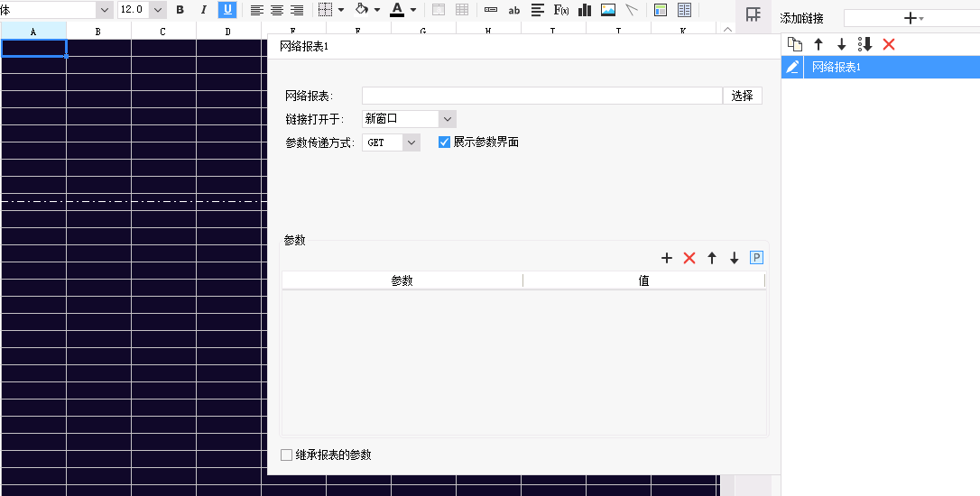
Task: Click the merge cells icon
Action: click(439, 10)
